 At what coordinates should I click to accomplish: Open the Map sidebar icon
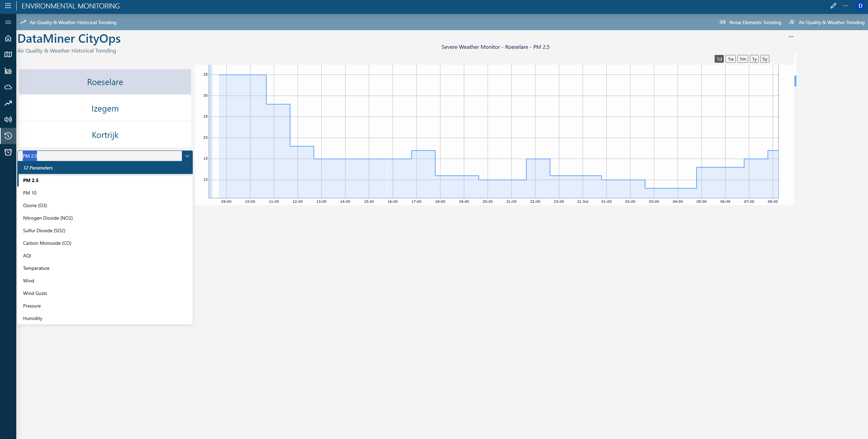point(8,55)
